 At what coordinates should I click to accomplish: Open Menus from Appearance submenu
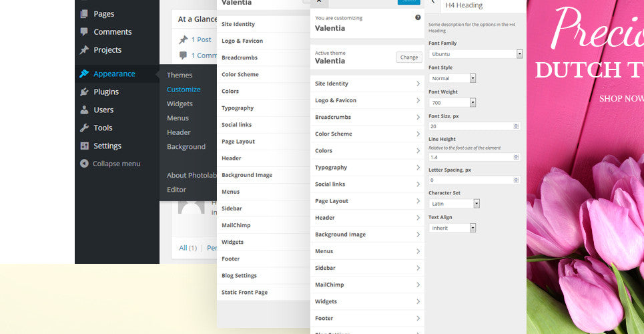[x=178, y=118]
